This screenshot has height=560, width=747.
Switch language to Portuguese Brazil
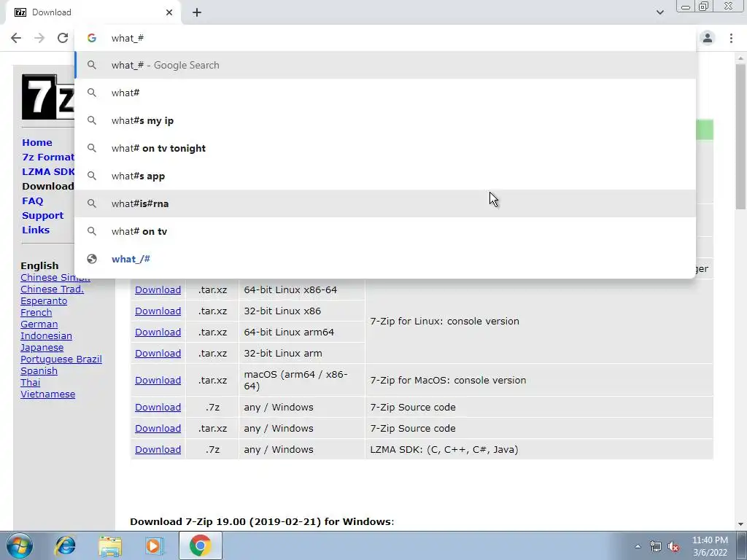click(61, 359)
